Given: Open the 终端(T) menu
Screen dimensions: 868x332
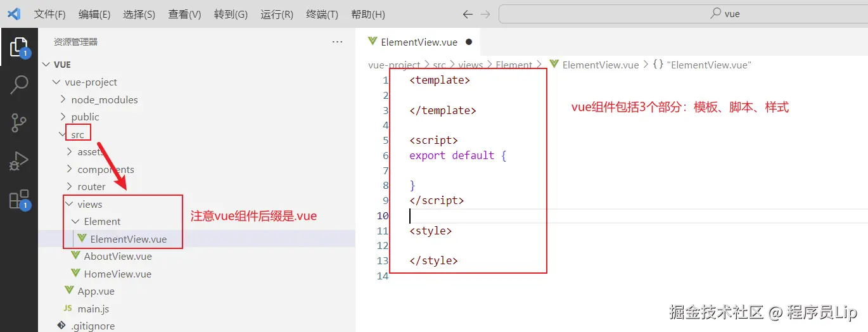Looking at the screenshot, I should tap(322, 14).
